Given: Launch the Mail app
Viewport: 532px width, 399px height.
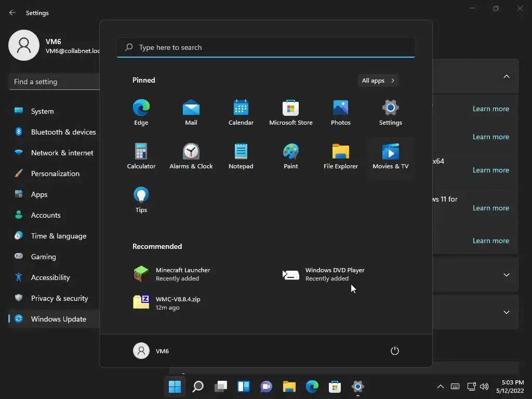Looking at the screenshot, I should pyautogui.click(x=191, y=113).
